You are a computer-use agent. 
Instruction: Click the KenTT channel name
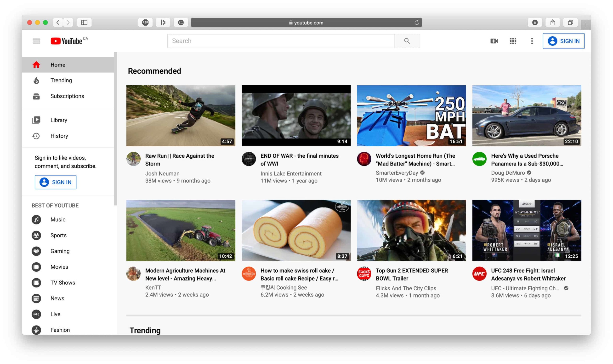click(153, 287)
